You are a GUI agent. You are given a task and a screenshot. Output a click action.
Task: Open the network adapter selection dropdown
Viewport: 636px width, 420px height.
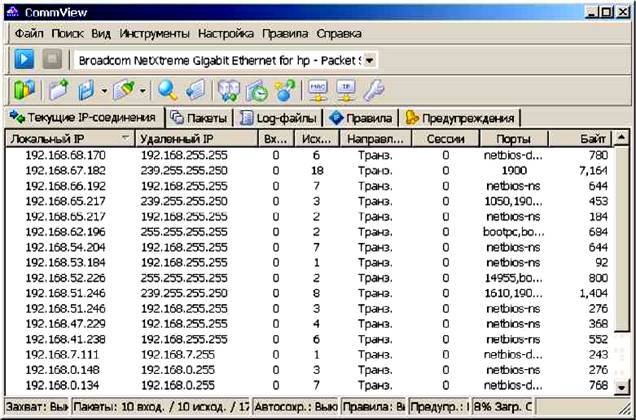(370, 60)
